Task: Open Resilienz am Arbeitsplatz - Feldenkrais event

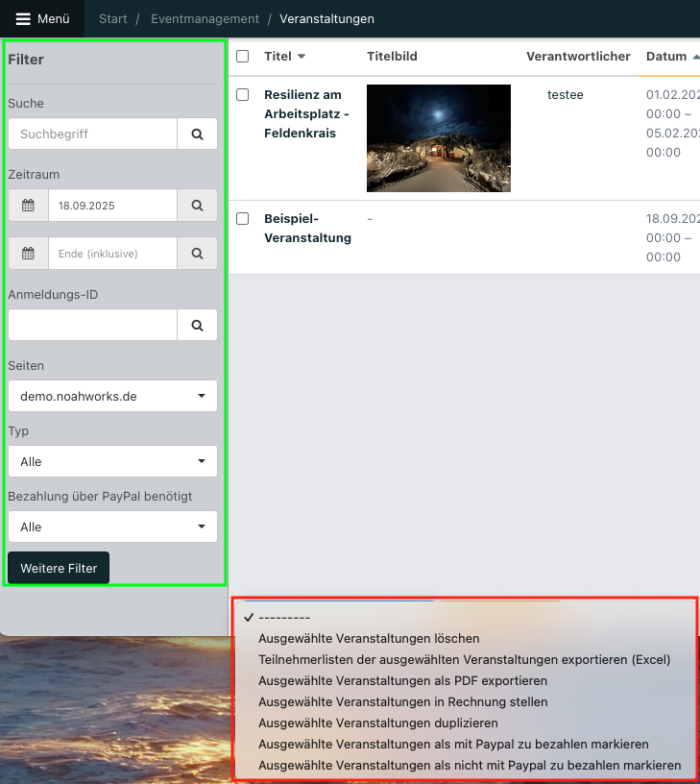Action: click(x=306, y=114)
